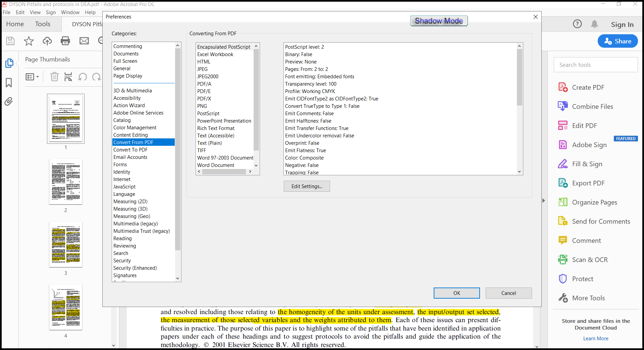Click the Sign In link

click(622, 24)
